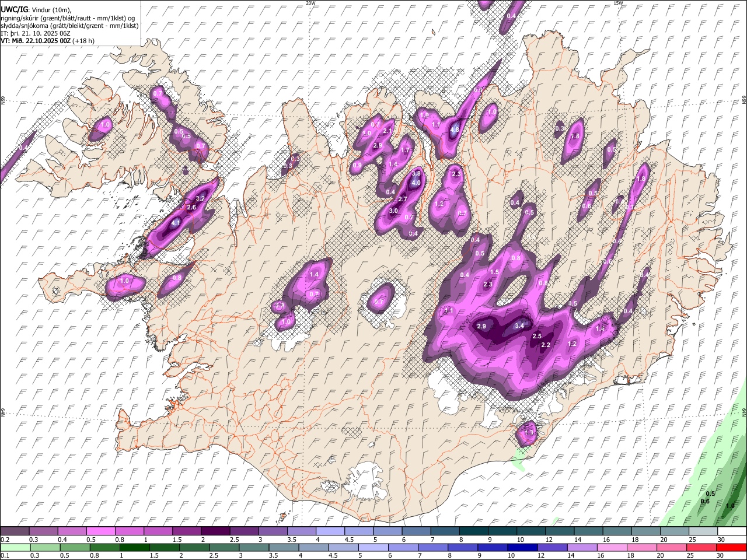This screenshot has width=747, height=560.
Task: Select the dark teal snow swatch between 8 and 9
Action: (473, 531)
